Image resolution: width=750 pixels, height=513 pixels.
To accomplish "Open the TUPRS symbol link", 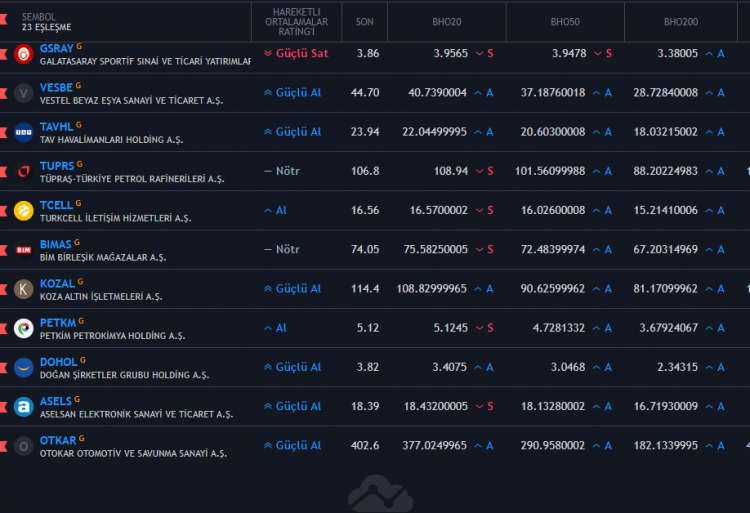I will [x=57, y=166].
